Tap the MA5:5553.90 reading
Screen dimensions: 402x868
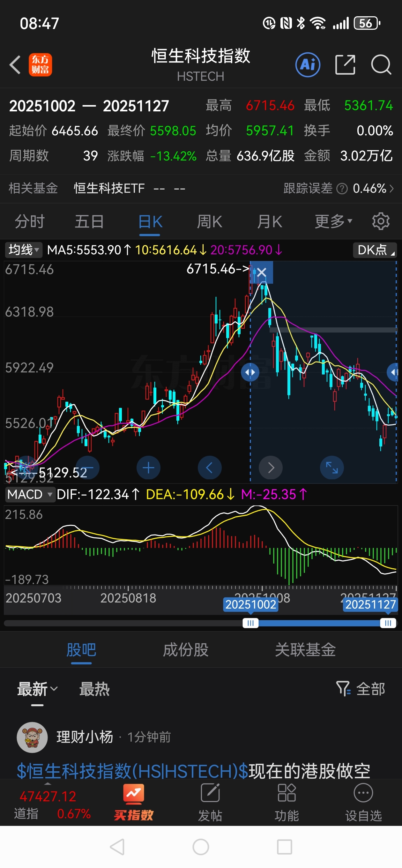click(89, 250)
